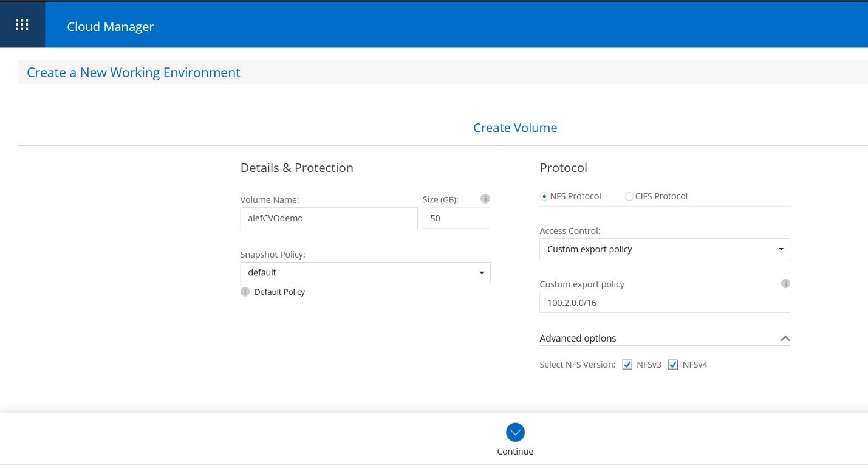
Task: Open the Snapshot Policy dropdown
Action: (365, 272)
